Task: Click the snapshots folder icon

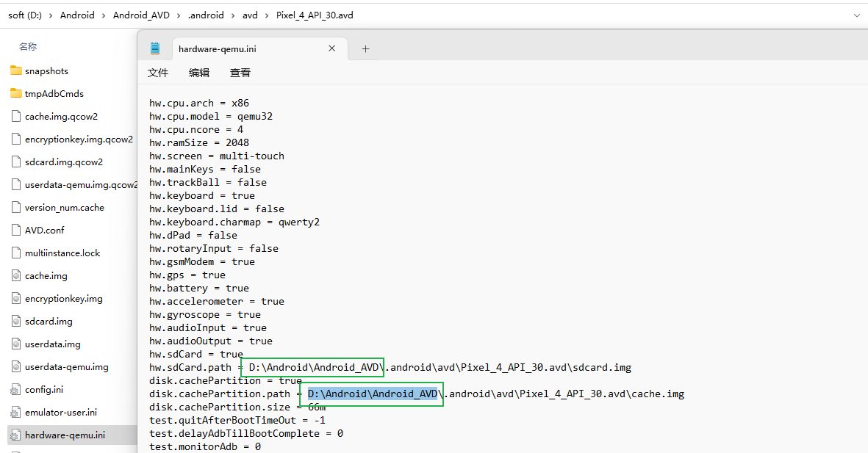Action: click(15, 70)
